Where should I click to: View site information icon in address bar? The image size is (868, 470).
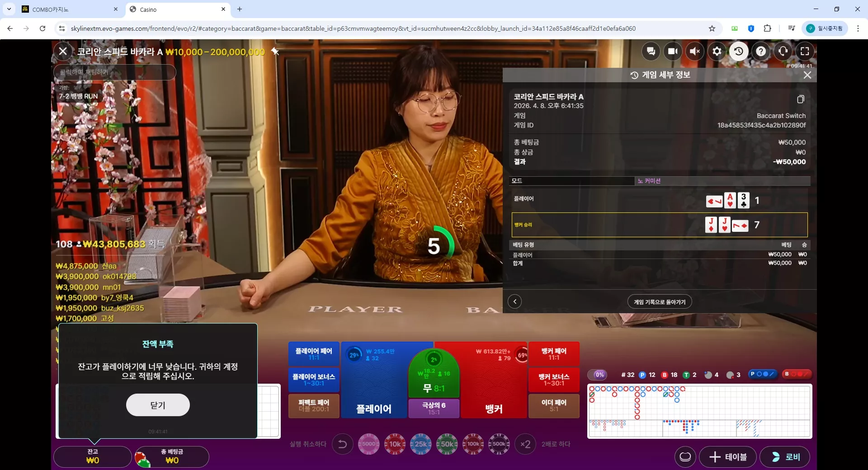tap(61, 28)
